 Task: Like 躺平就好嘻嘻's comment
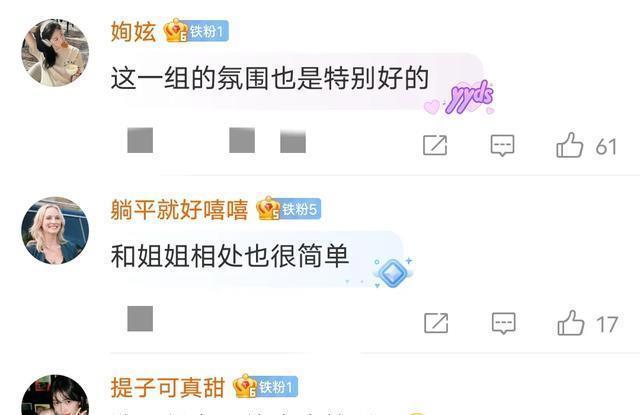pos(571,323)
